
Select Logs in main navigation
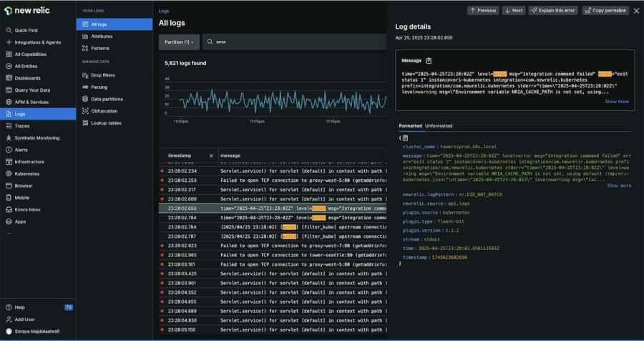coord(38,114)
